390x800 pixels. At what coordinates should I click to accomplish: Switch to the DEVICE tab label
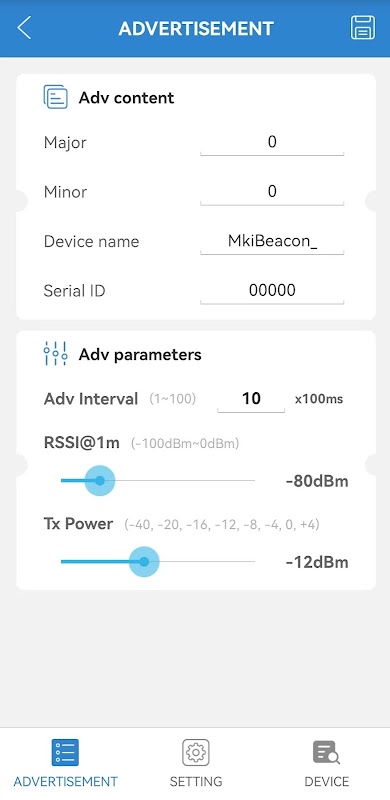[x=327, y=782]
